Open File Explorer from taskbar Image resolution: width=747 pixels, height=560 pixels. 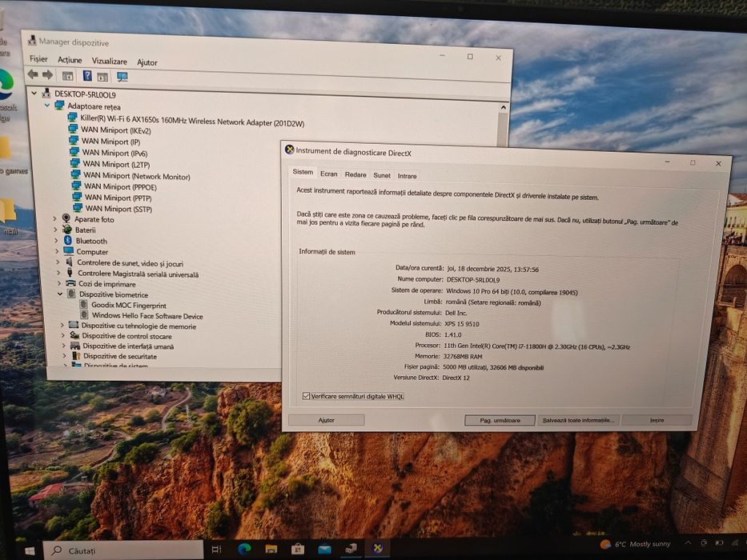tap(271, 549)
